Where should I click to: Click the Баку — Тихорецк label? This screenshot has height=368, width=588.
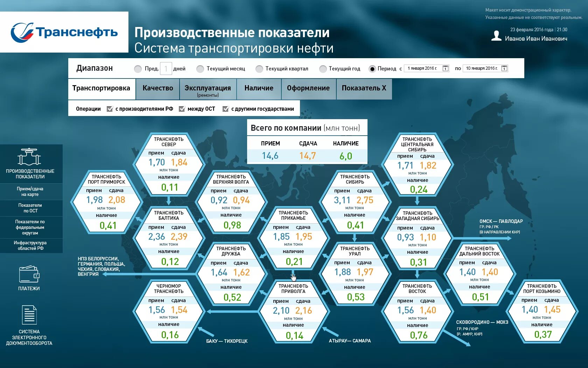(x=227, y=341)
